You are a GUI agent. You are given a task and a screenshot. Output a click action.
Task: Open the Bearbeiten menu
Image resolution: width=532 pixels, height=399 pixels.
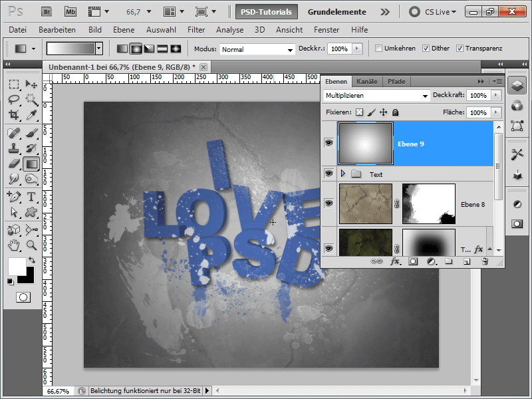click(57, 30)
